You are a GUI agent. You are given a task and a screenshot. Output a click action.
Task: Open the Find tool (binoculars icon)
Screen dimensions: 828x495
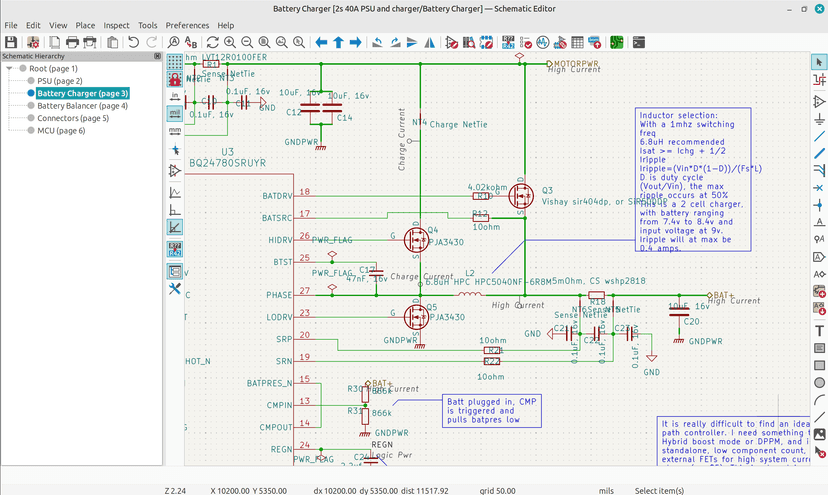174,42
